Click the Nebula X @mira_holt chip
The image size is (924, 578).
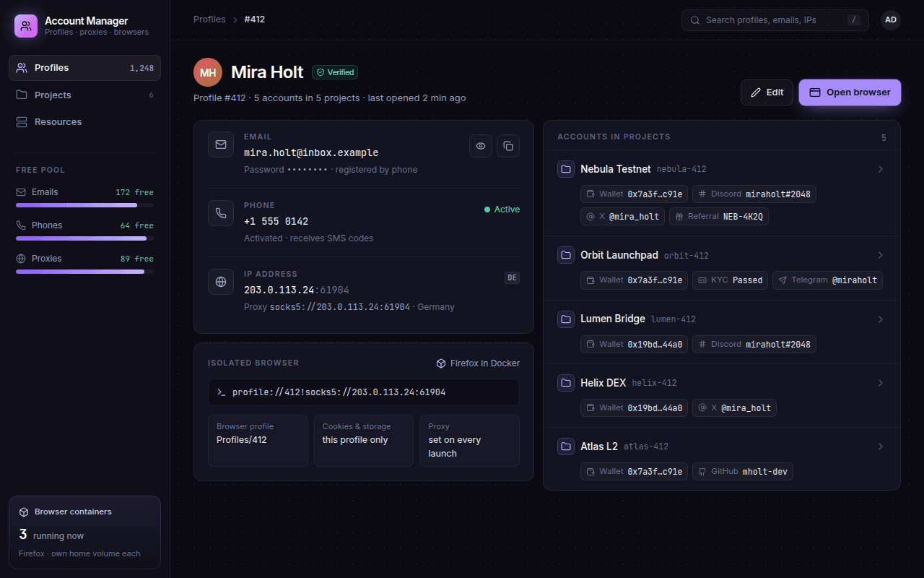(622, 216)
